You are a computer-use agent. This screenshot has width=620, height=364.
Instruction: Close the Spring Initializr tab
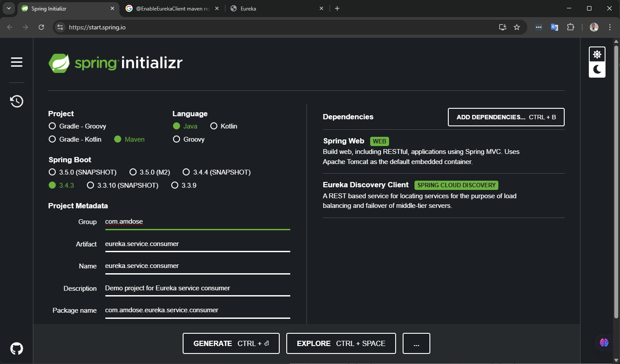point(112,8)
